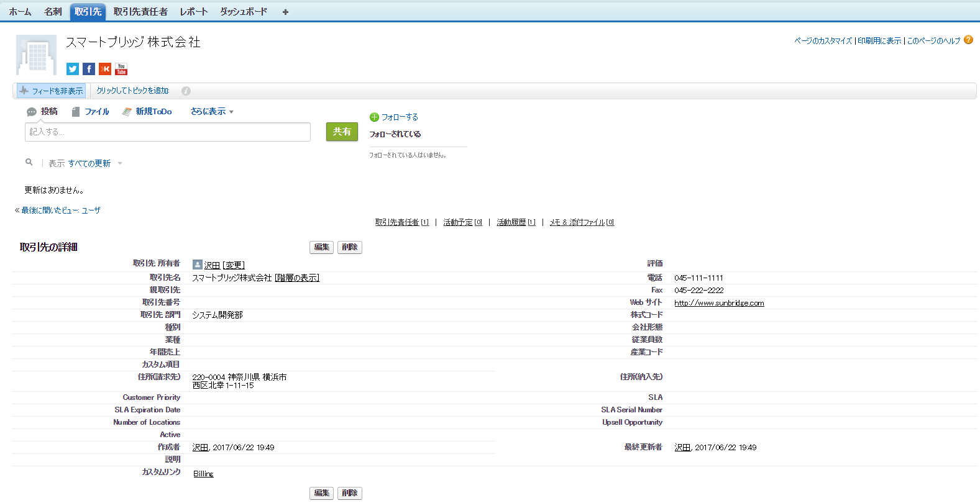Click the feed search magnifier icon
Viewport: 980px width, 503px height.
tap(29, 162)
